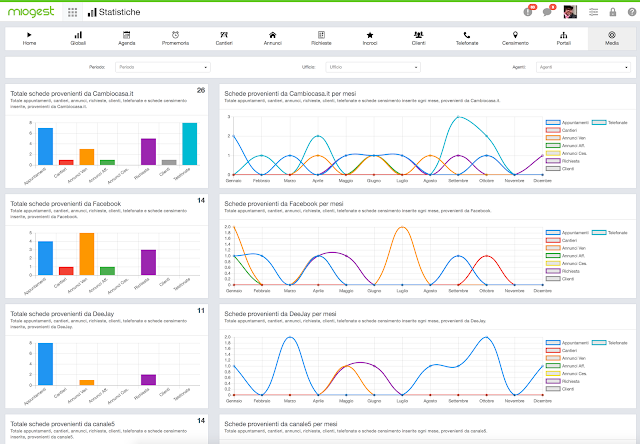Open the Annunci house section
Image resolution: width=640 pixels, height=444 pixels.
(272, 38)
